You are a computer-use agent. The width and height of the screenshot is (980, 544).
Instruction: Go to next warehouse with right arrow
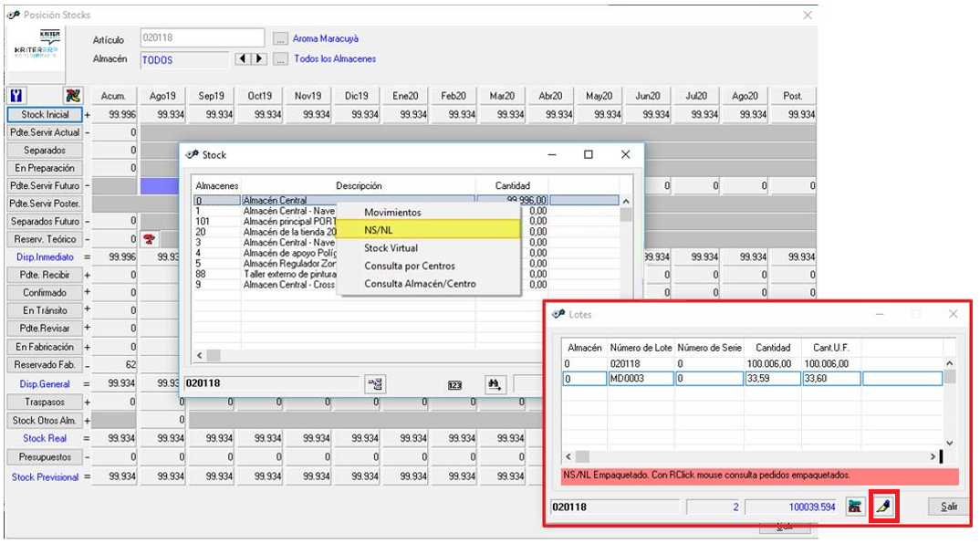click(x=259, y=58)
